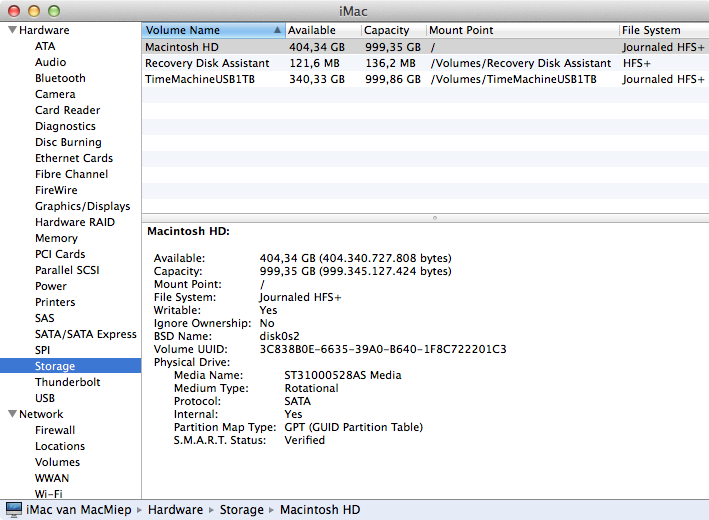The height and width of the screenshot is (520, 709).
Task: Sort by File System column header
Action: pyautogui.click(x=664, y=30)
